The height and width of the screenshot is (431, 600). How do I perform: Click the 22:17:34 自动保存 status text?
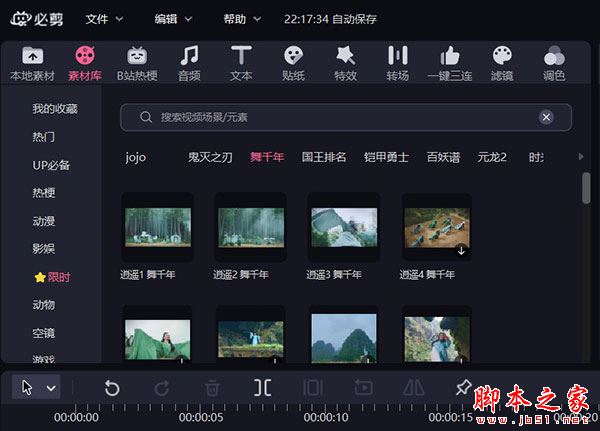pos(330,19)
